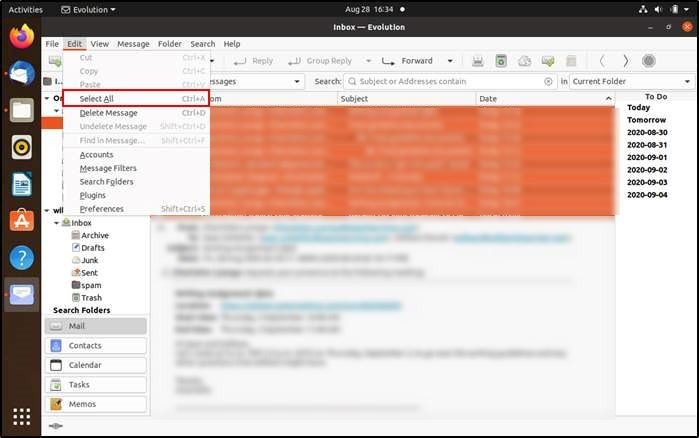
Task: Open Preferences from the Edit menu
Action: (136, 209)
